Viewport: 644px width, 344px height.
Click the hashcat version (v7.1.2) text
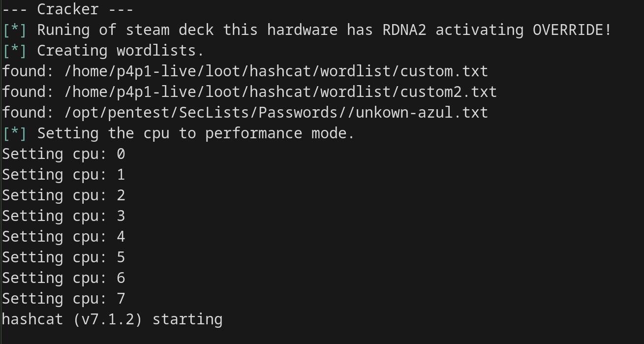click(108, 319)
